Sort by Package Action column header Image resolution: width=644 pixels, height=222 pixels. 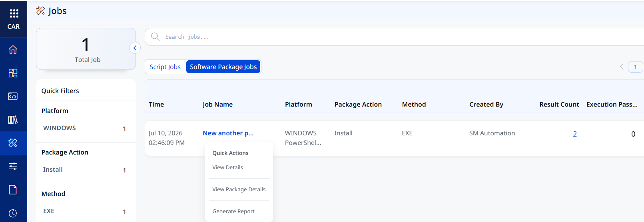pos(358,104)
